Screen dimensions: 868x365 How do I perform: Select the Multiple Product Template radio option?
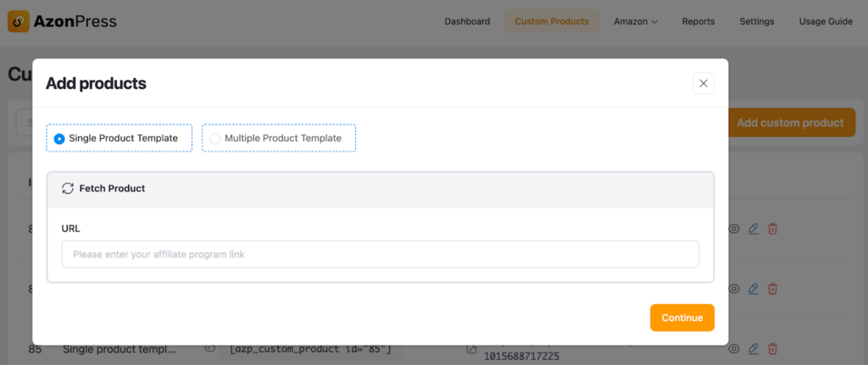tap(215, 139)
